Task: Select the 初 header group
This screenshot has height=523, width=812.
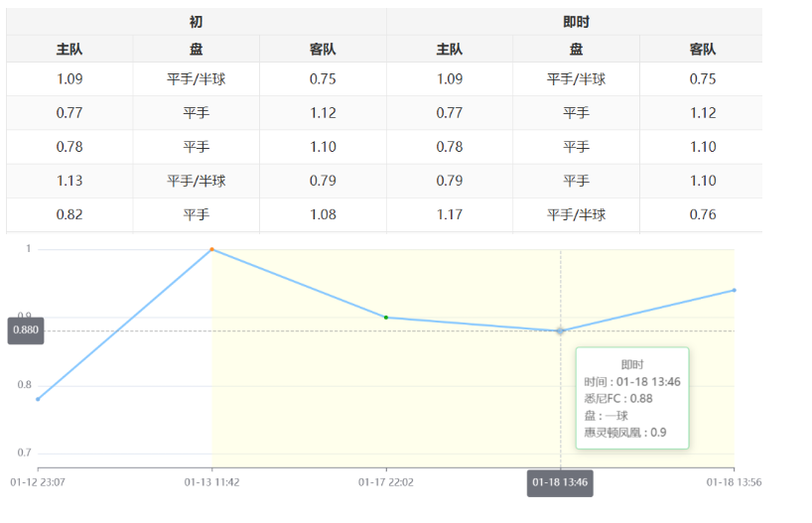Action: [196, 22]
